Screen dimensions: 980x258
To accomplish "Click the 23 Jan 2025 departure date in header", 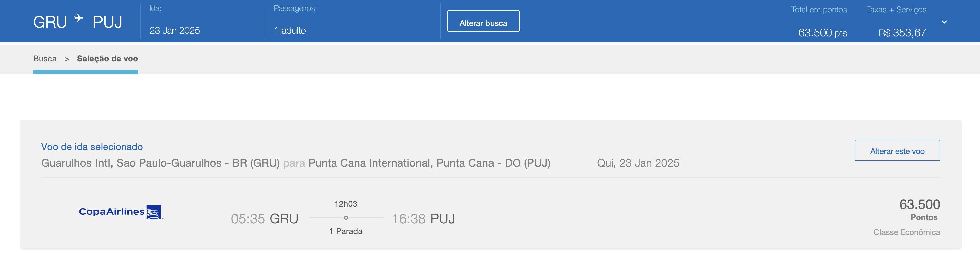I will point(175,30).
